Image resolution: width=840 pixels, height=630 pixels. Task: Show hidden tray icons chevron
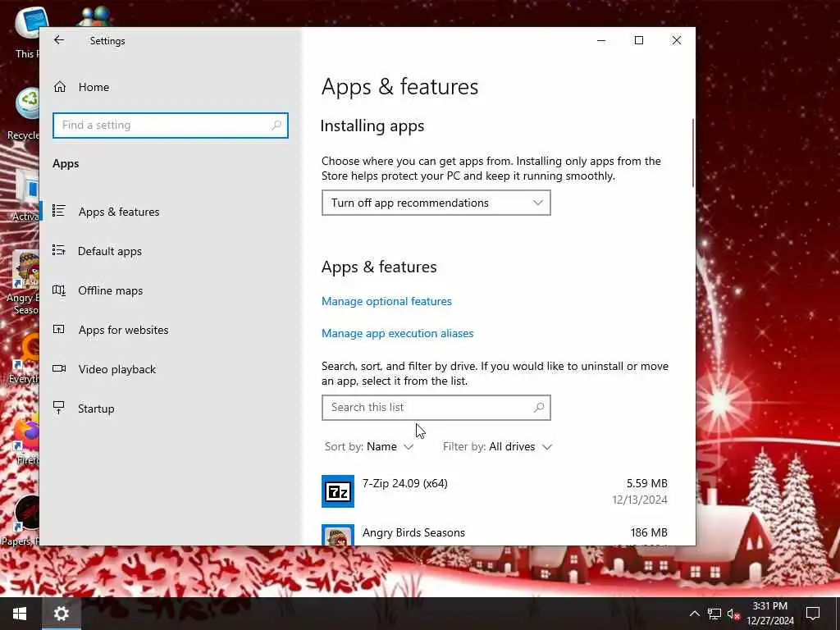coord(694,614)
